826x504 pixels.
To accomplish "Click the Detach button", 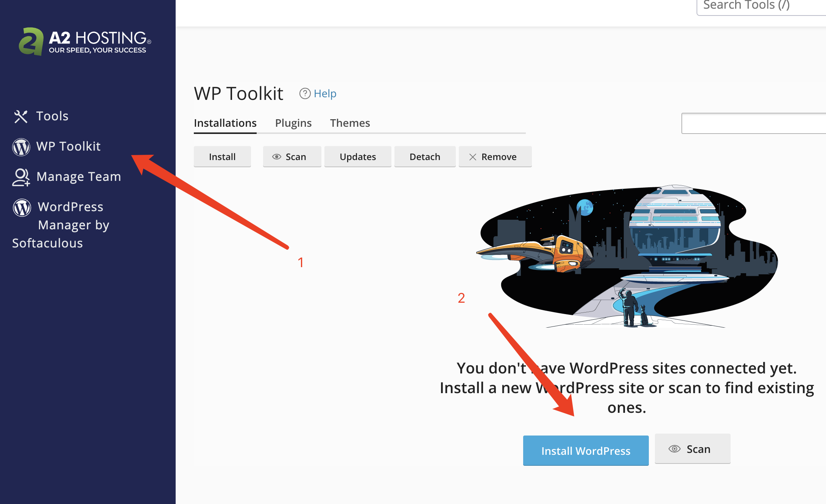I will [425, 157].
